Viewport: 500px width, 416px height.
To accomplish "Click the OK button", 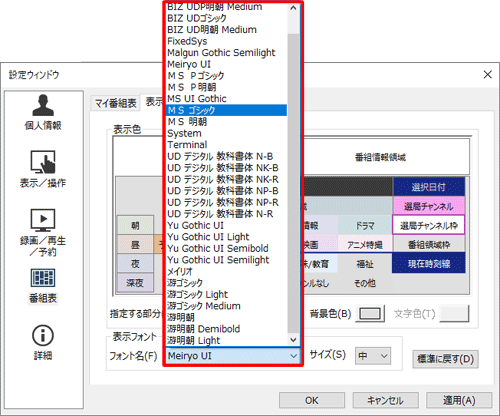I will [x=312, y=400].
